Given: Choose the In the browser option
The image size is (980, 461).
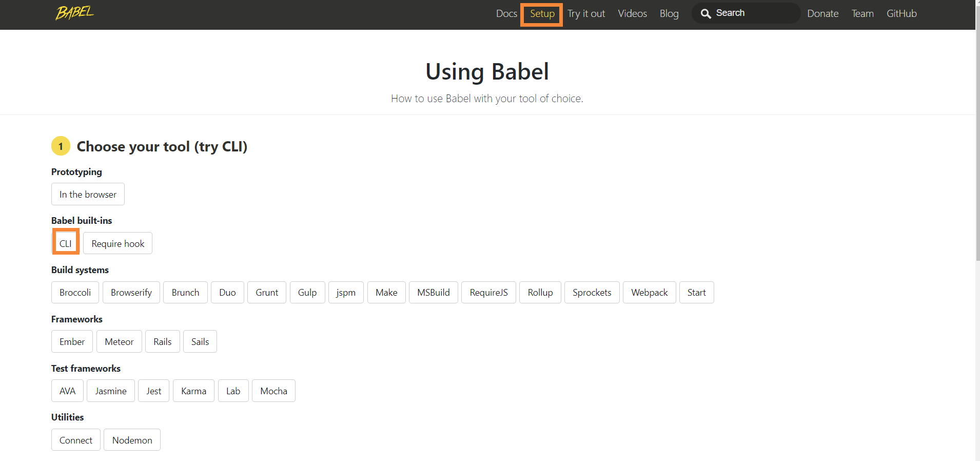Looking at the screenshot, I should (x=88, y=195).
